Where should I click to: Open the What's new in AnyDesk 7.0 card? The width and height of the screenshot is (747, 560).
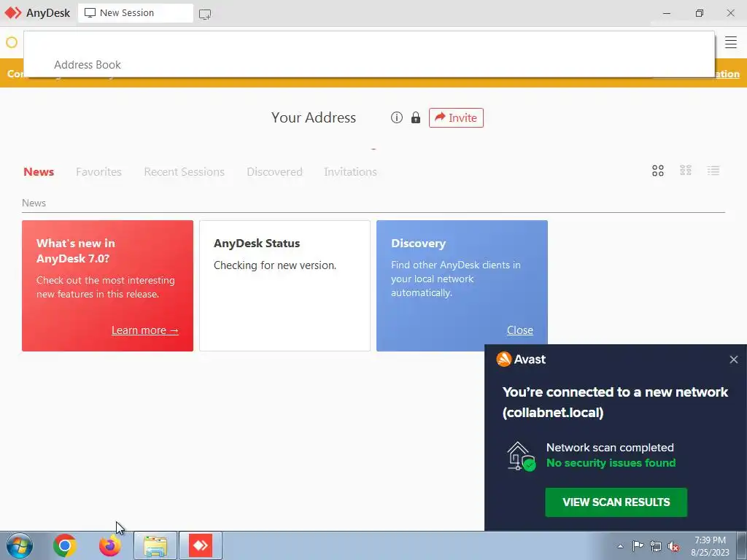[107, 286]
